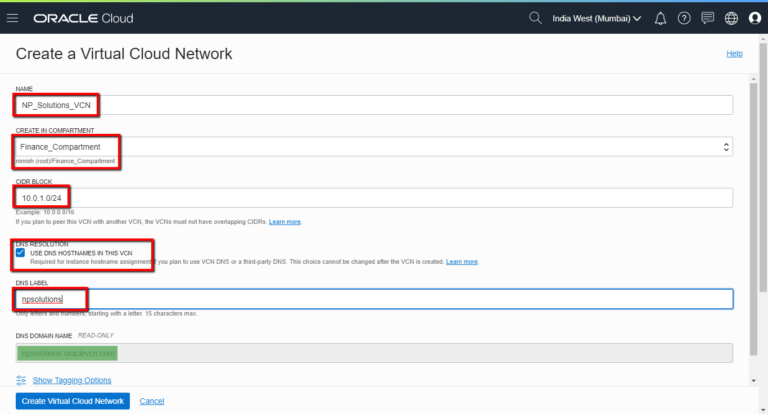The image size is (768, 414).
Task: Click Create Virtual Cloud Network button
Action: point(72,401)
